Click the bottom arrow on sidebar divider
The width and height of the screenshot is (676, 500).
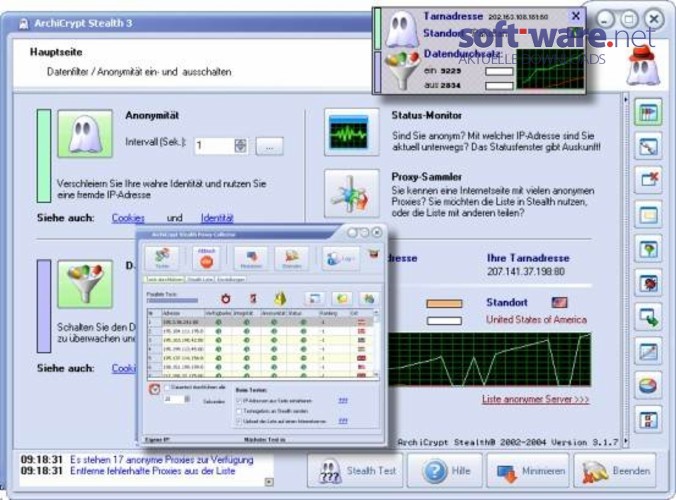(626, 441)
